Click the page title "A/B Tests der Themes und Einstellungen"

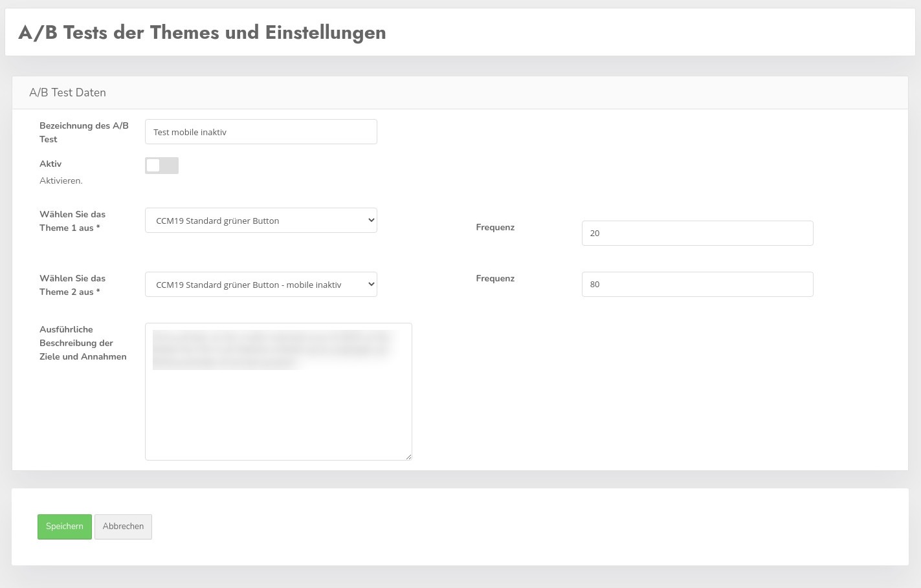coord(202,32)
